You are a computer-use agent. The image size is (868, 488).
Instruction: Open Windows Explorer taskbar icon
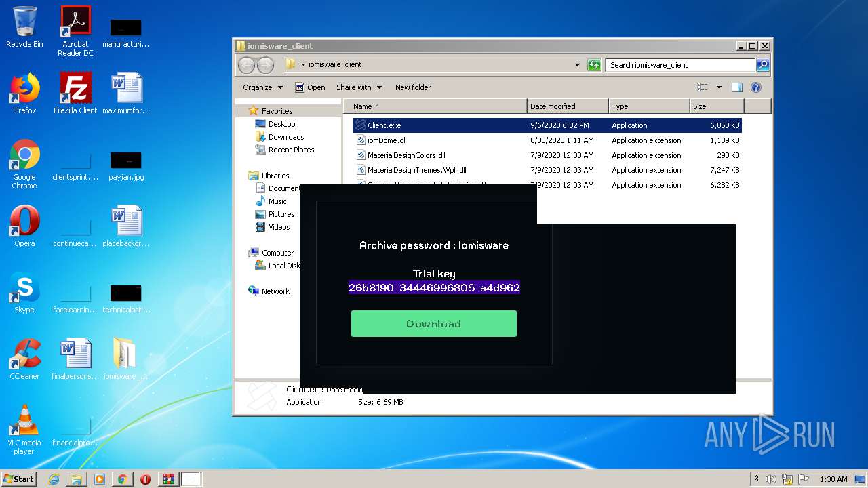pos(77,479)
